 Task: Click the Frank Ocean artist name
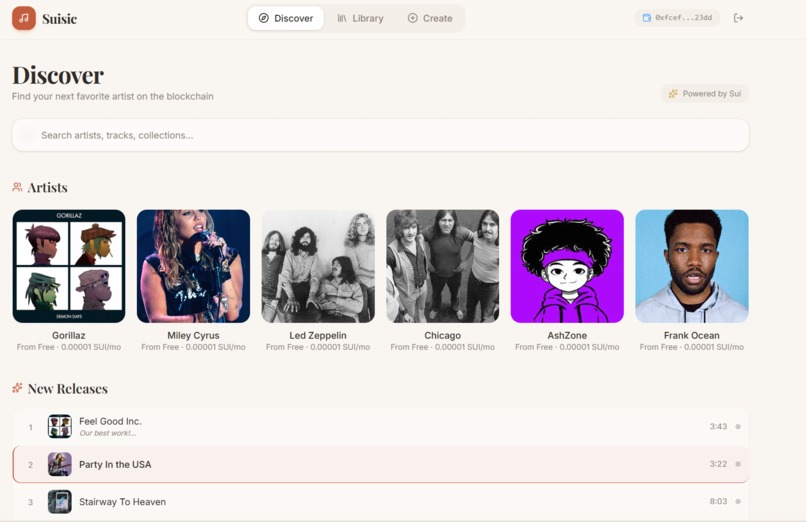pos(692,335)
